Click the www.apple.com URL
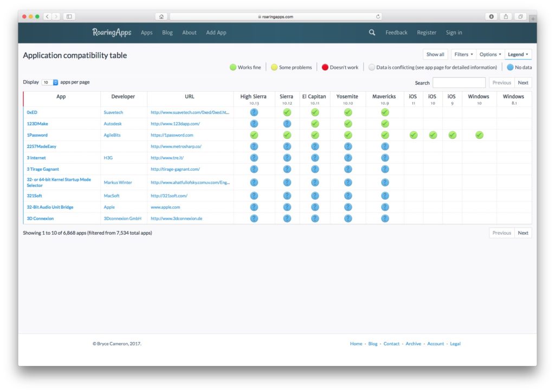The width and height of the screenshot is (555, 392). coord(165,207)
